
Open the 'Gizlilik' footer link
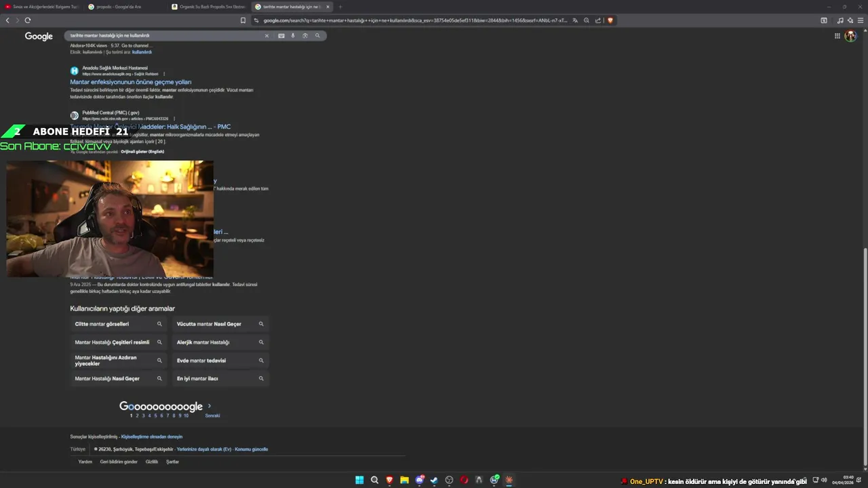coord(152,462)
